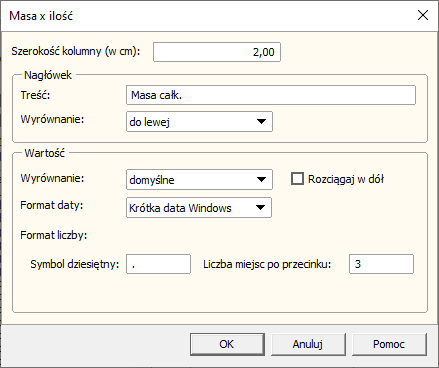Close the Masa x ilość dialog
The image size is (439, 368).
423,15
